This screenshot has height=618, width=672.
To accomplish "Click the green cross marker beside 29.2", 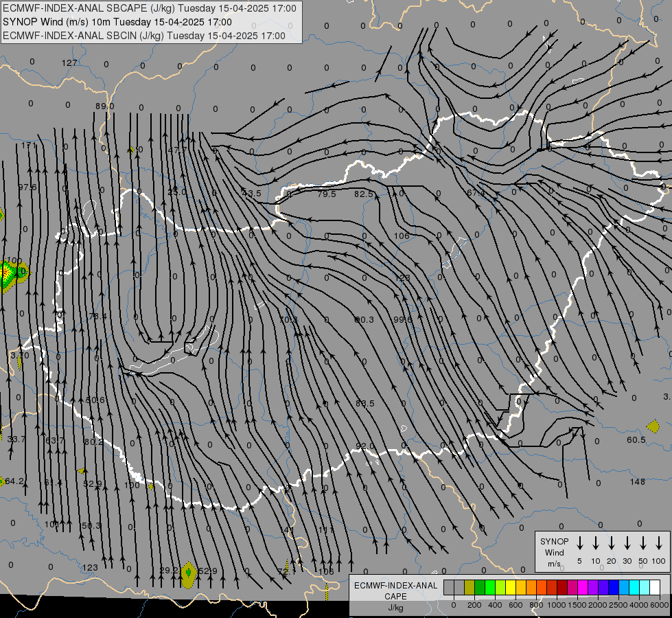I will coord(188,572).
